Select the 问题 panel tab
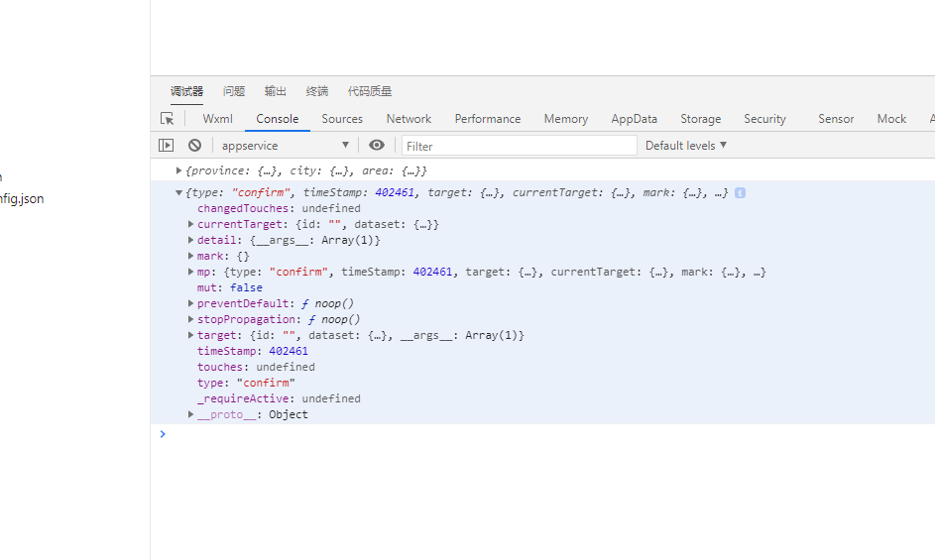 pos(234,91)
